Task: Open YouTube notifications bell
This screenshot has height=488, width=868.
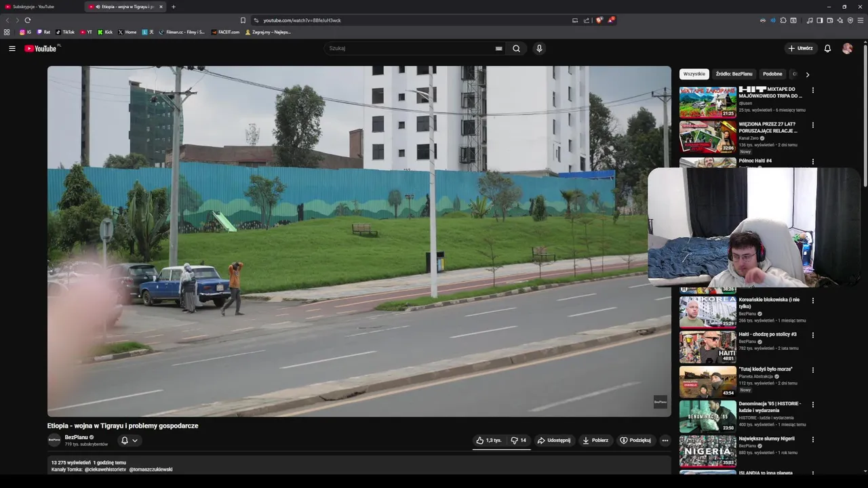Action: point(827,49)
